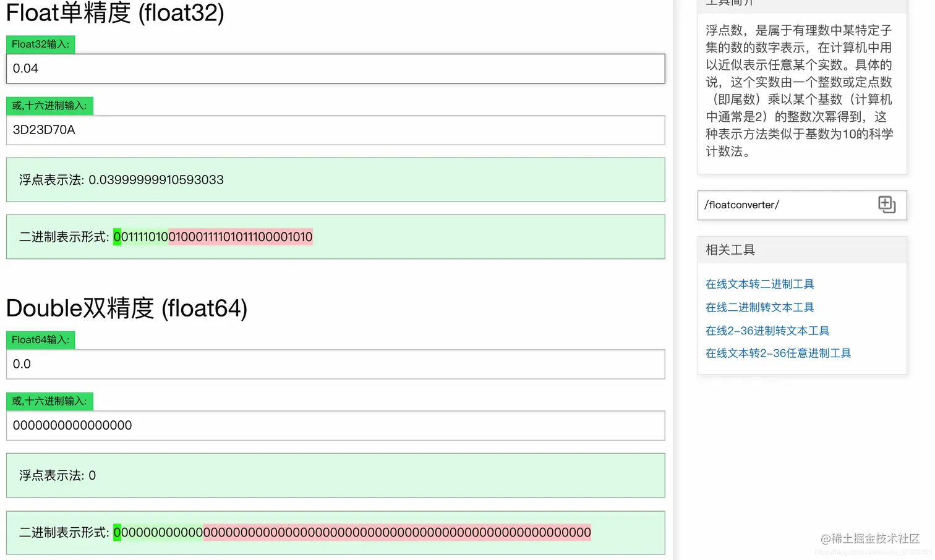Click the Double双精度 (float64) heading
The width and height of the screenshot is (935, 560).
[127, 308]
